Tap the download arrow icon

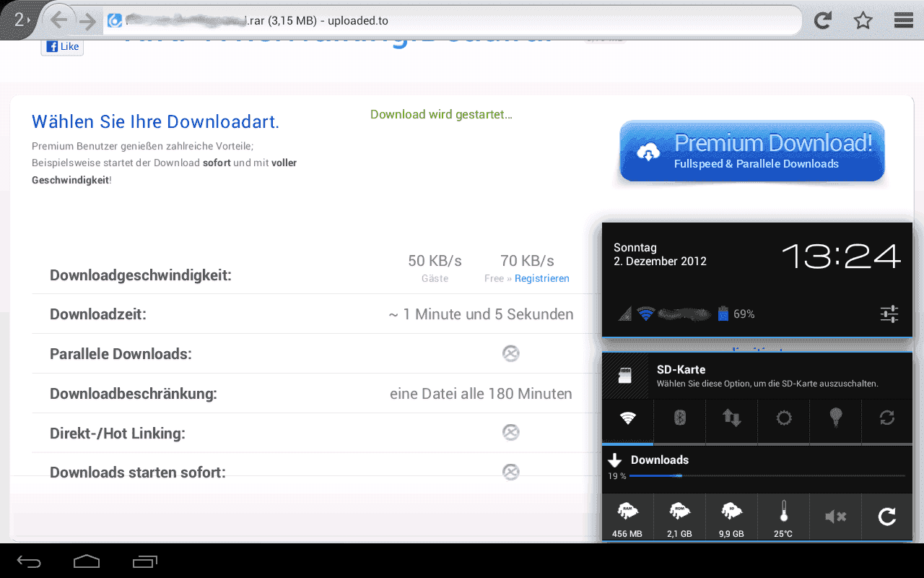coord(615,460)
